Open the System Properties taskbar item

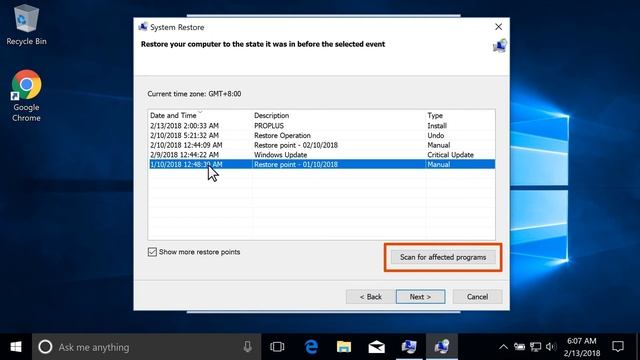pos(409,347)
